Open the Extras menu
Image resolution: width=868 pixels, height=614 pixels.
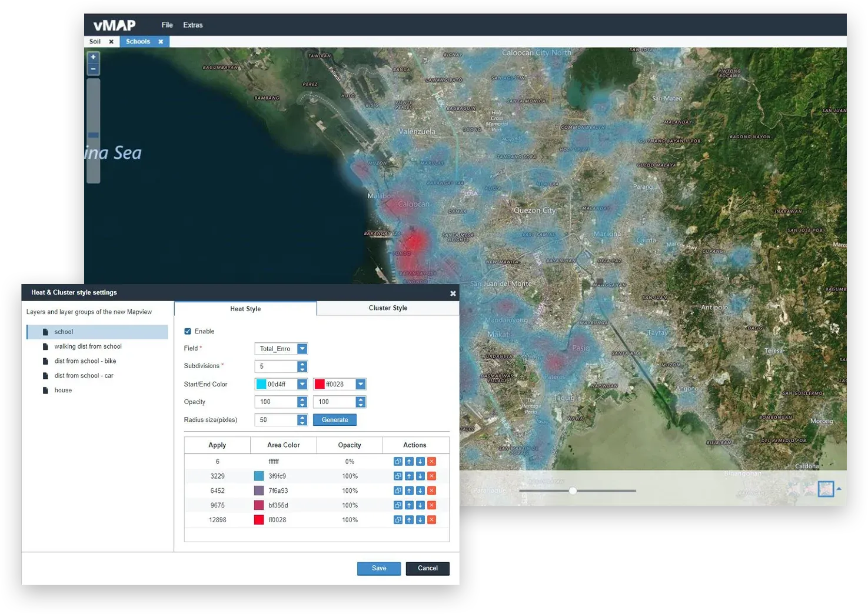(193, 25)
